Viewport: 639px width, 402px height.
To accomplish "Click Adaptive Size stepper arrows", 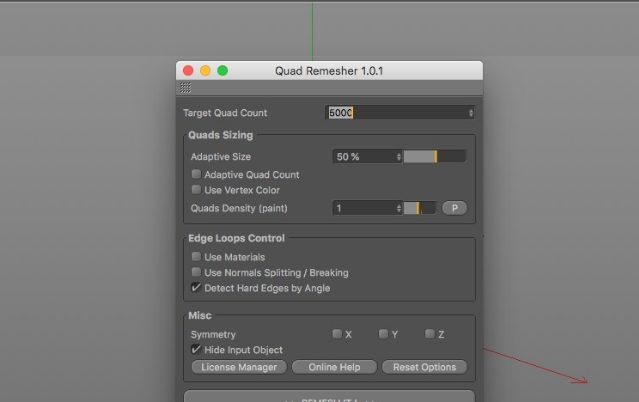I will pyautogui.click(x=398, y=157).
